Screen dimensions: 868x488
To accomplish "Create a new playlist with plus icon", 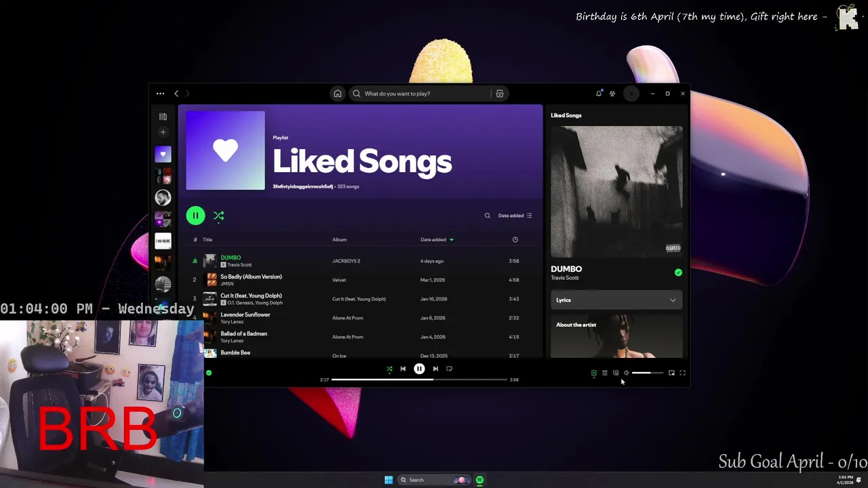I will 163,132.
